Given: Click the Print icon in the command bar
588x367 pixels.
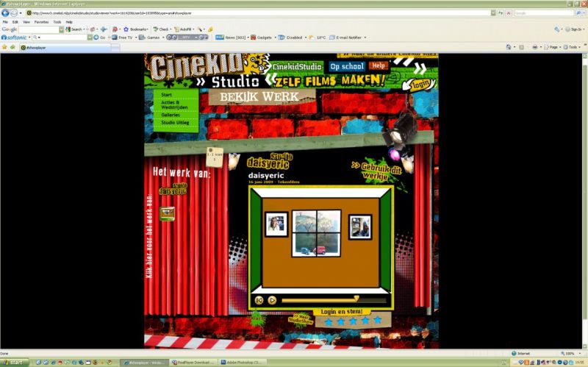Looking at the screenshot, I should [534, 46].
